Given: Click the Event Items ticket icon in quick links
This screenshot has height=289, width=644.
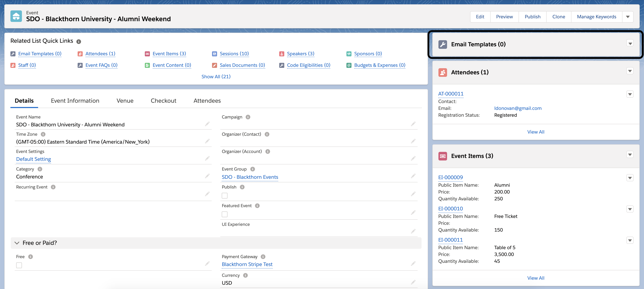Looking at the screenshot, I should 147,54.
